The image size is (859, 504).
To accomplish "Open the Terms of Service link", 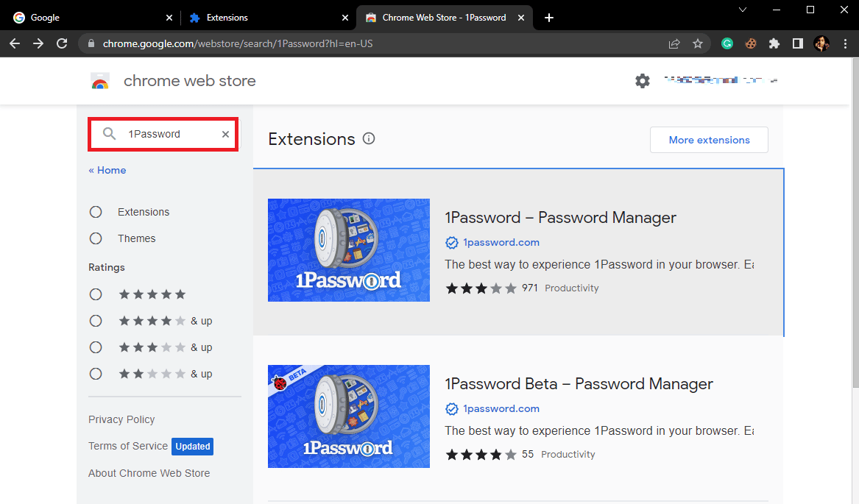I will (128, 446).
